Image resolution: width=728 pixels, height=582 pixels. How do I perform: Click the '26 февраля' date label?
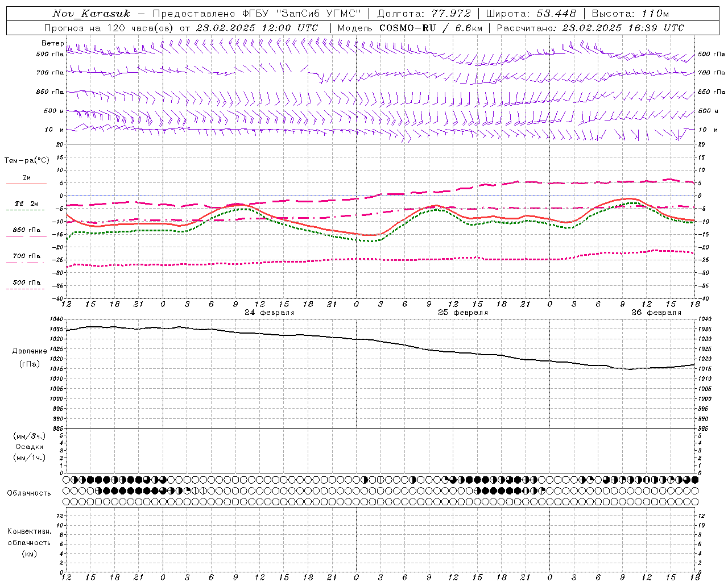click(x=656, y=313)
